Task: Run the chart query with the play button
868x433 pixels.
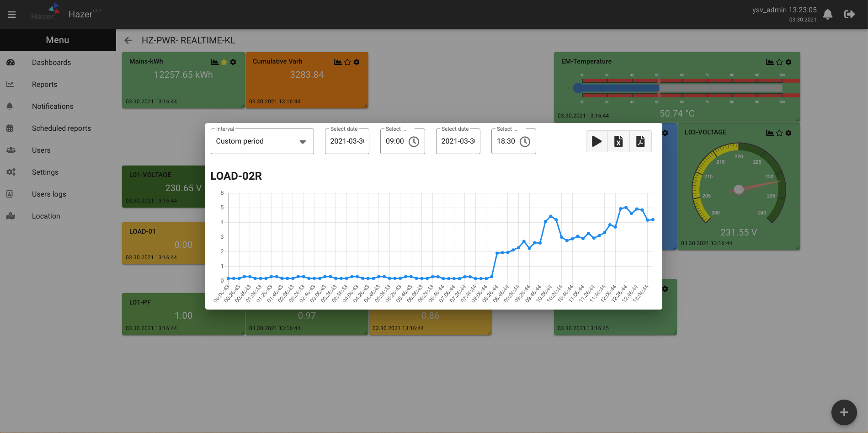Action: 596,141
